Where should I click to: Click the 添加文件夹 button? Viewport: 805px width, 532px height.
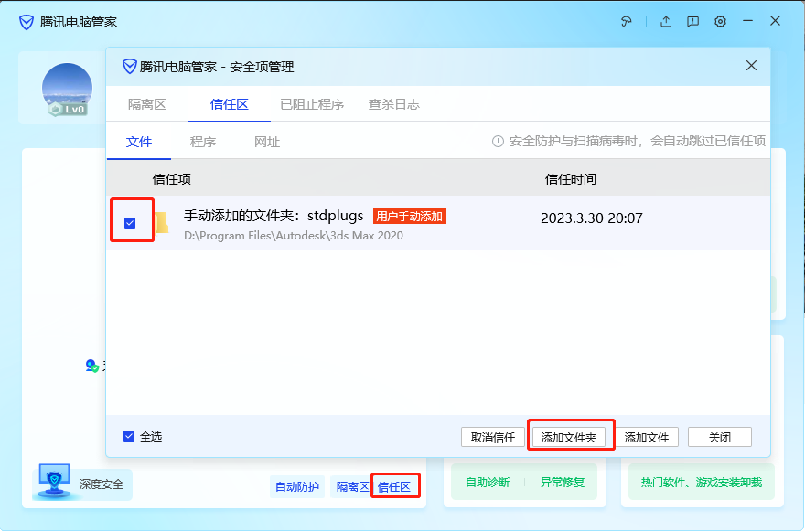(568, 437)
